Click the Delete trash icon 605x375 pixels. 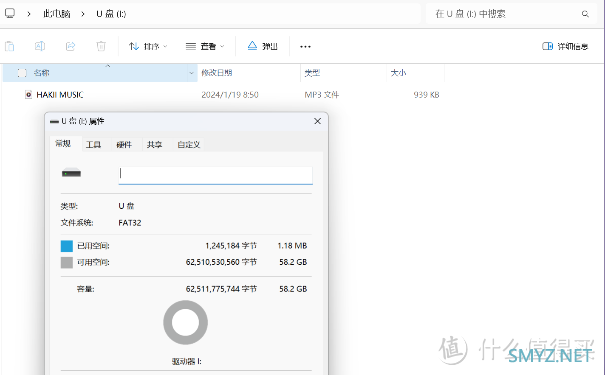pyautogui.click(x=101, y=46)
